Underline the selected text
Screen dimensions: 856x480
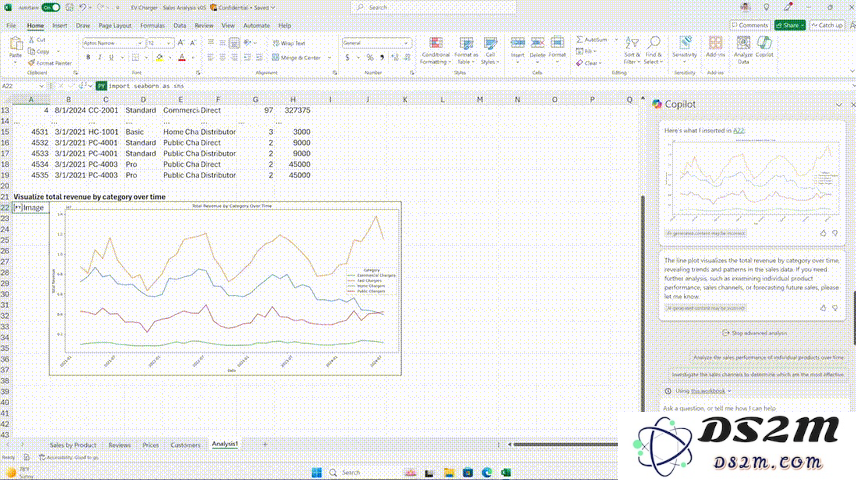point(111,57)
